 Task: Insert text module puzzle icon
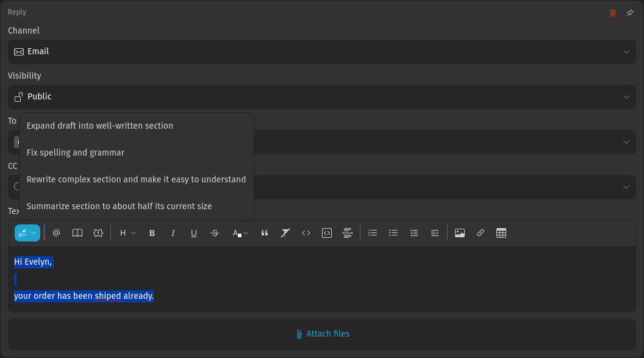98,233
